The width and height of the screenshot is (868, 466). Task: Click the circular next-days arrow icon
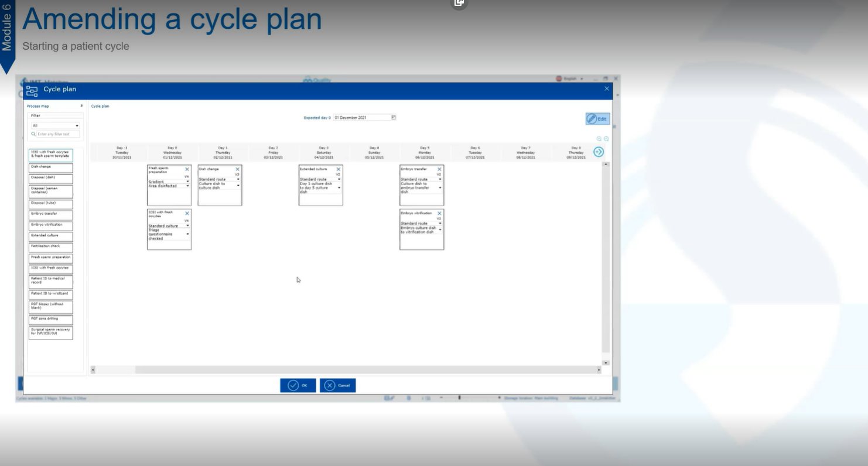tap(599, 152)
